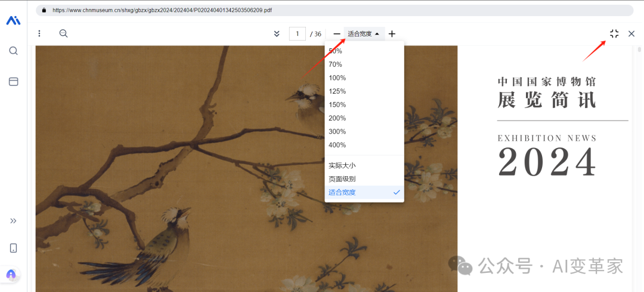Choose 页面级别 from the zoom menu
This screenshot has height=292, width=644.
click(364, 179)
